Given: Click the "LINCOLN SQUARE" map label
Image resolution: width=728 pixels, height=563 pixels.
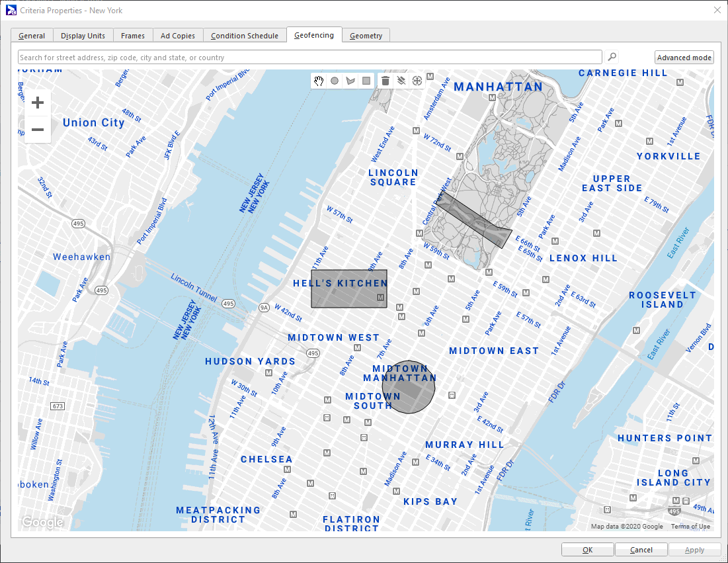Looking at the screenshot, I should pos(393,177).
